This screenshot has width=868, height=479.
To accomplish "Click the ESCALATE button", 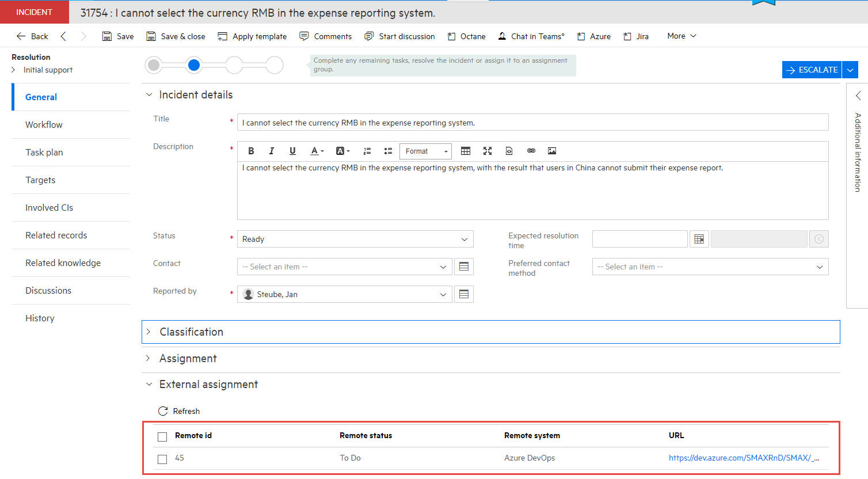I will [811, 69].
